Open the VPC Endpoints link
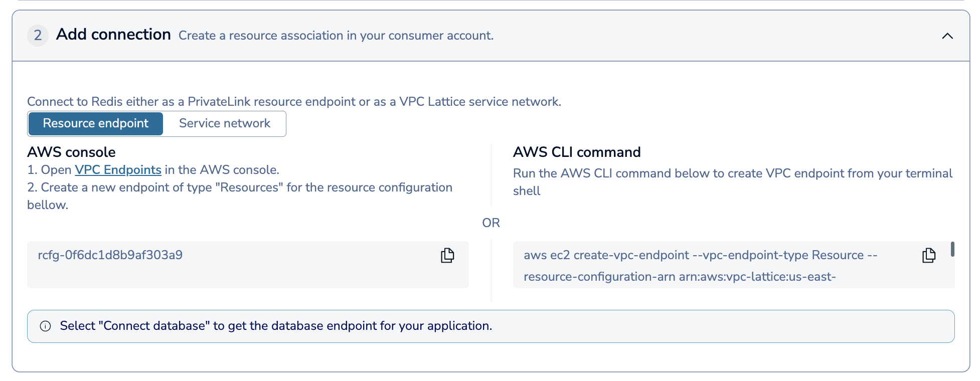The width and height of the screenshot is (980, 381). pyautogui.click(x=118, y=170)
